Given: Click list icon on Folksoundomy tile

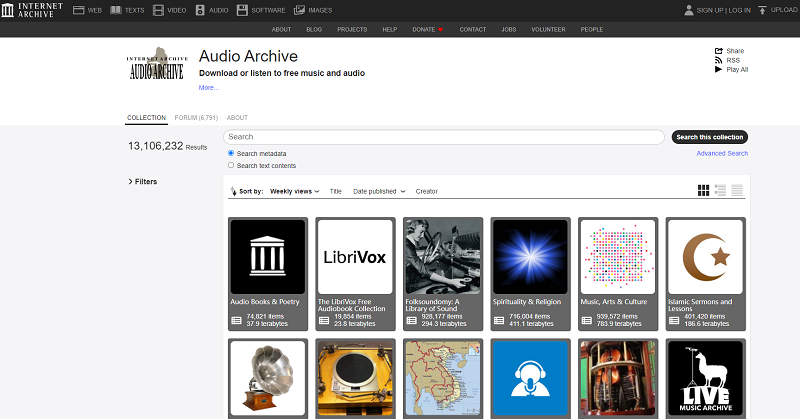Looking at the screenshot, I should point(412,321).
